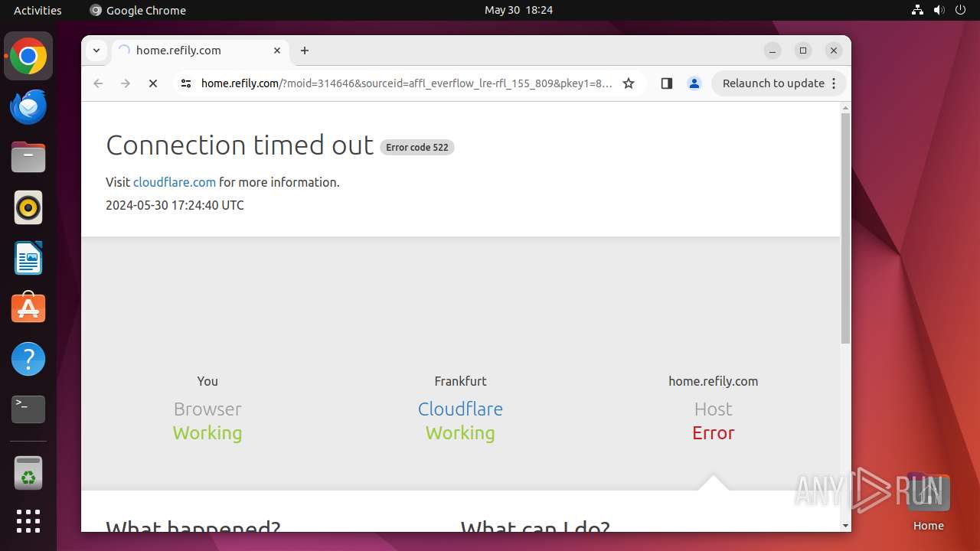Open Ubuntu Software store icon
The height and width of the screenshot is (551, 980).
28,308
